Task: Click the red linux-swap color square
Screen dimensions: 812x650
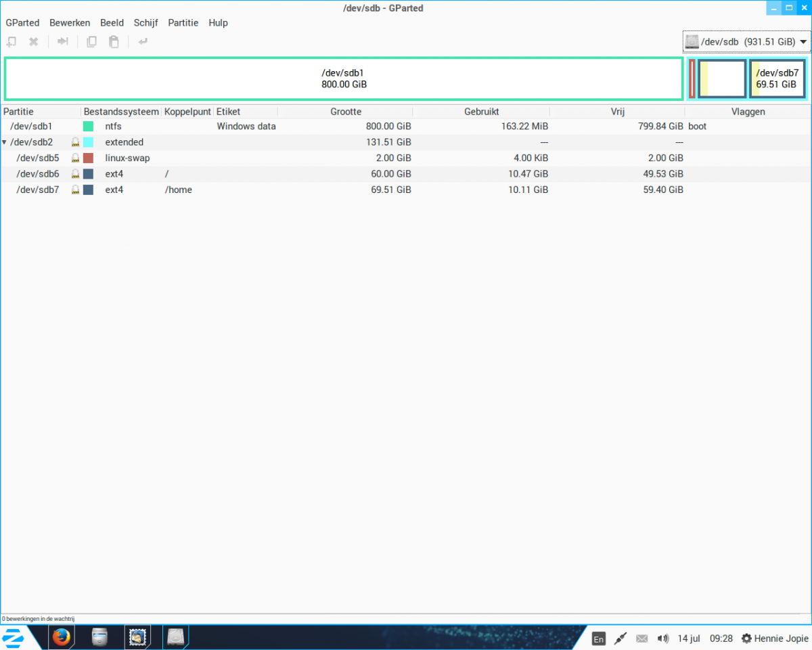Action: click(x=88, y=158)
